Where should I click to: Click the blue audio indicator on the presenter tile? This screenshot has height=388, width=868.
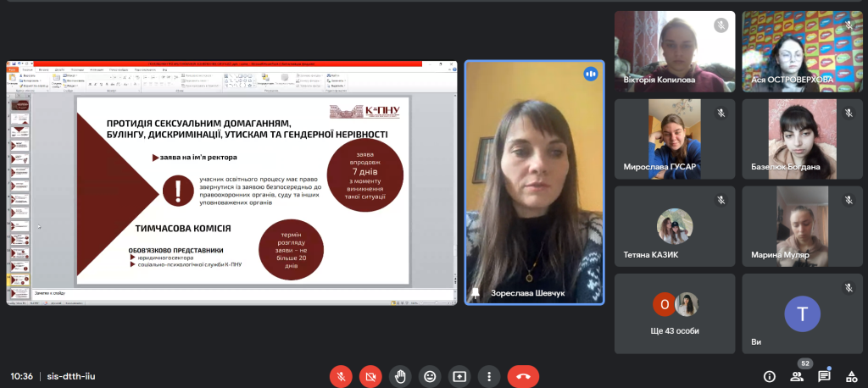coord(590,74)
